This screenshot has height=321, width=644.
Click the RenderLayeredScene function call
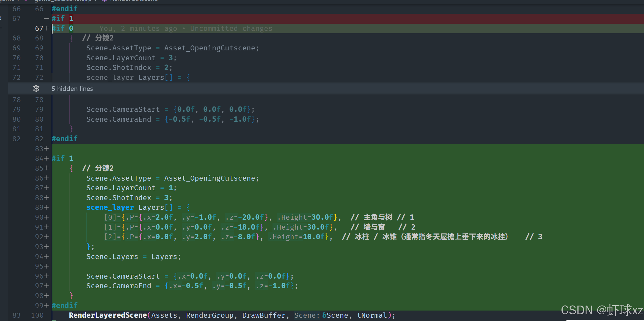pyautogui.click(x=108, y=315)
